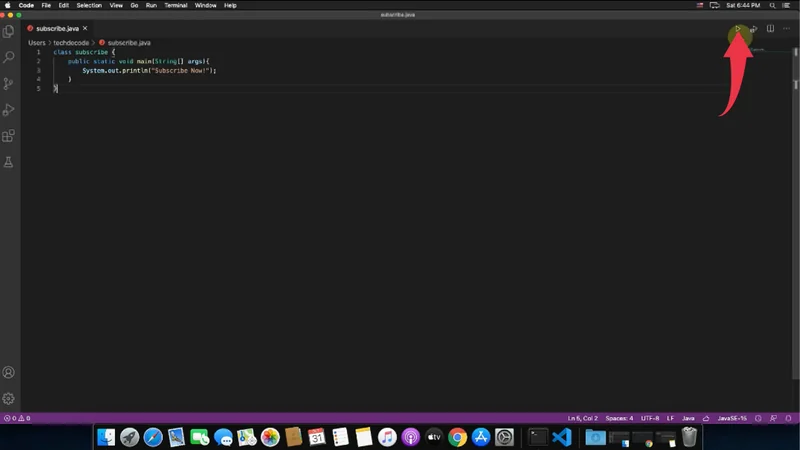Open the Manage gear menu

9,398
